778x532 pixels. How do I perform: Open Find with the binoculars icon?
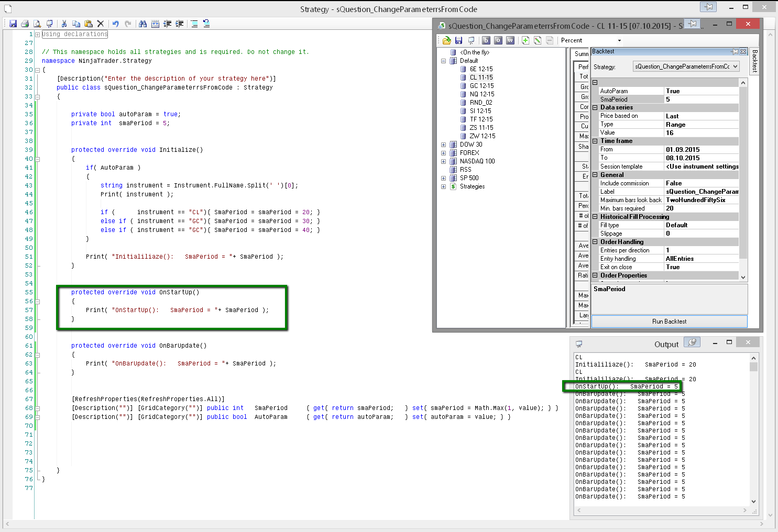143,24
